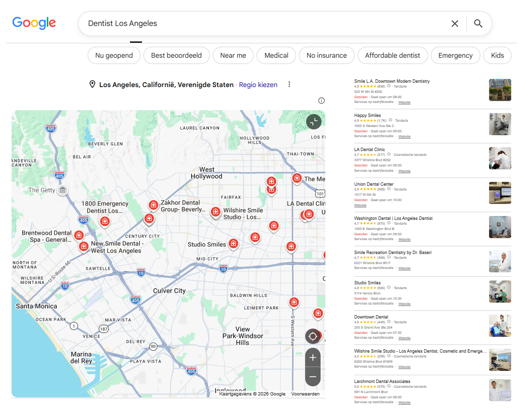Open Larchmont Dental Associates listing photo

click(500, 390)
